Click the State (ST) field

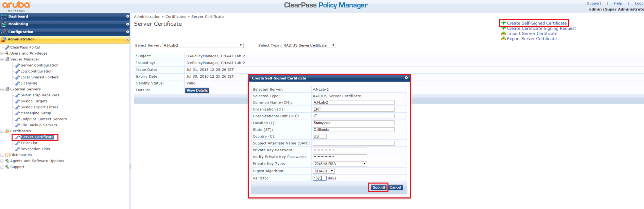[353, 130]
